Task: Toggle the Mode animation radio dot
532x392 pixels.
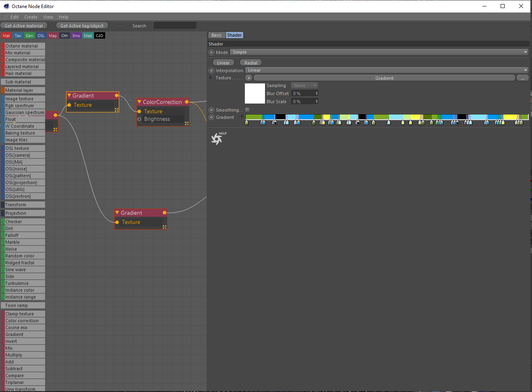Action: 211,52
